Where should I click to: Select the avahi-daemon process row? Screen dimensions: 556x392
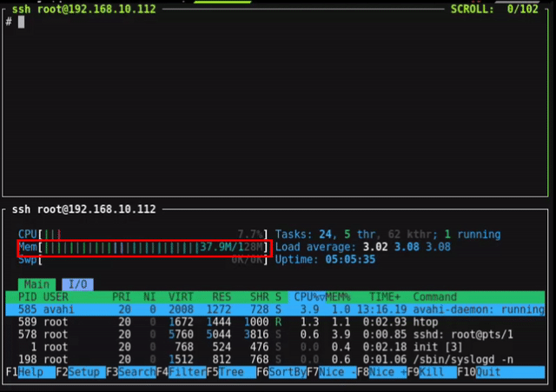point(278,309)
